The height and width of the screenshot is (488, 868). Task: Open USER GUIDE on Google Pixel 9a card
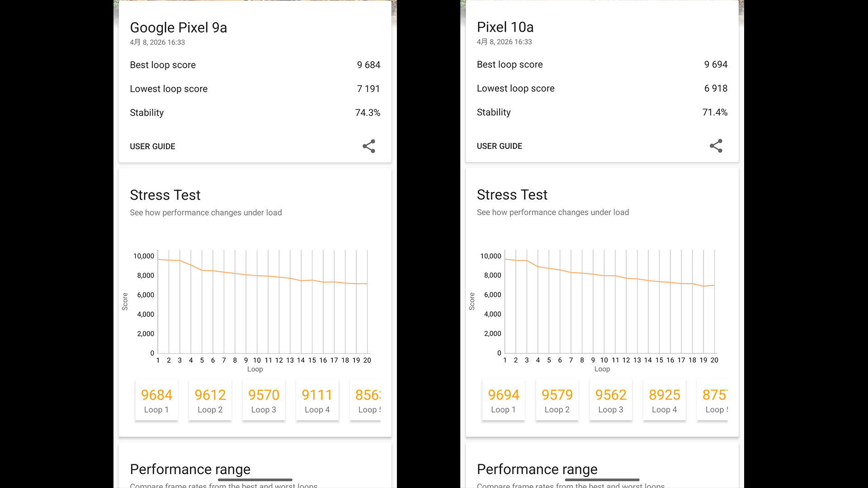point(152,146)
